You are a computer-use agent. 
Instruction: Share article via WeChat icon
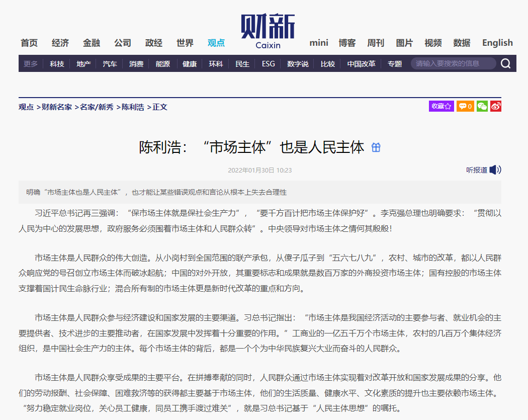(482, 106)
